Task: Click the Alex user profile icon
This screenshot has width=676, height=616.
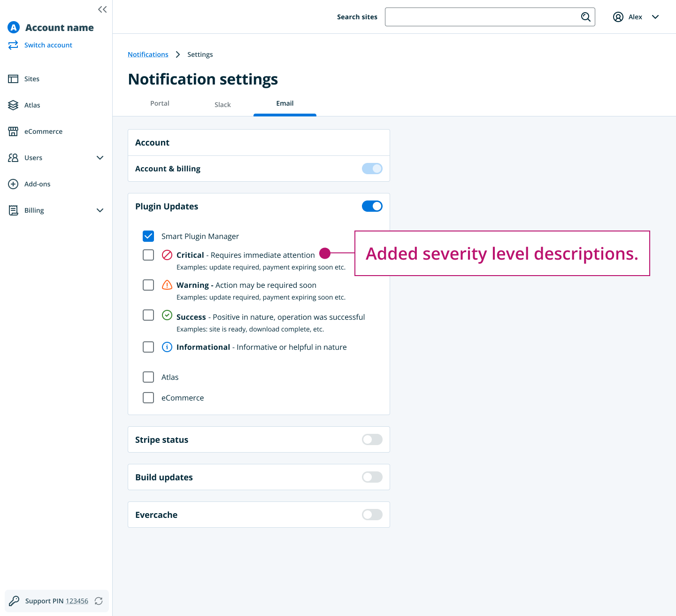Action: click(618, 17)
